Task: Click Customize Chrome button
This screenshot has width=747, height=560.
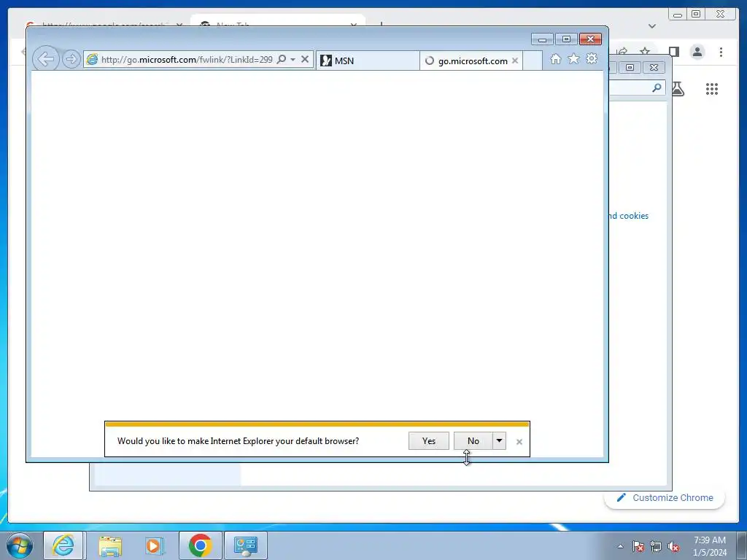Action: coord(665,497)
